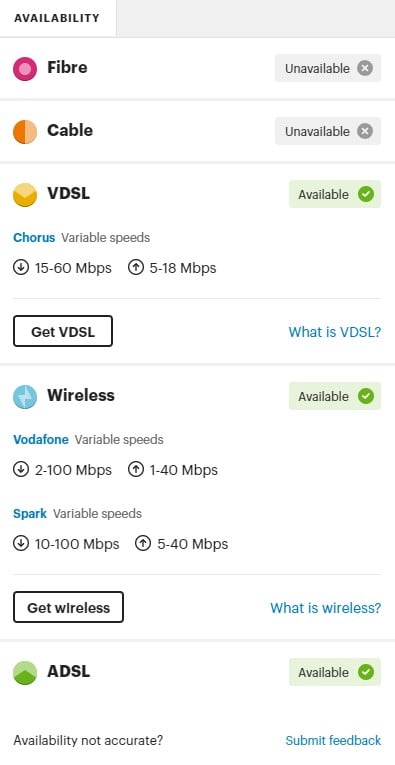
Task: Open the Chorus provider link
Action: click(x=34, y=238)
